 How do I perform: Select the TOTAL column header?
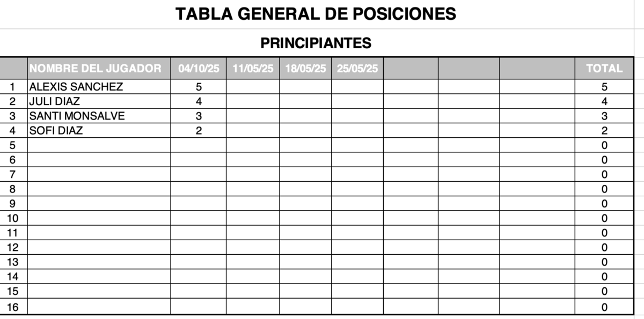click(x=604, y=68)
